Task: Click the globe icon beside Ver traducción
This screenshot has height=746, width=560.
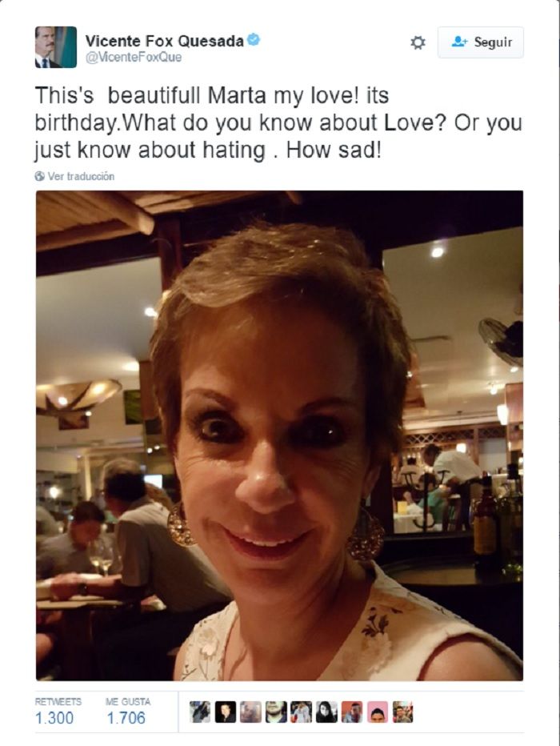Action: click(40, 177)
